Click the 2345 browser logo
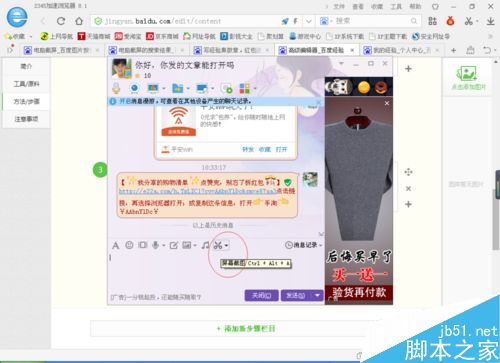Image resolution: width=500 pixels, height=363 pixels. [17, 17]
